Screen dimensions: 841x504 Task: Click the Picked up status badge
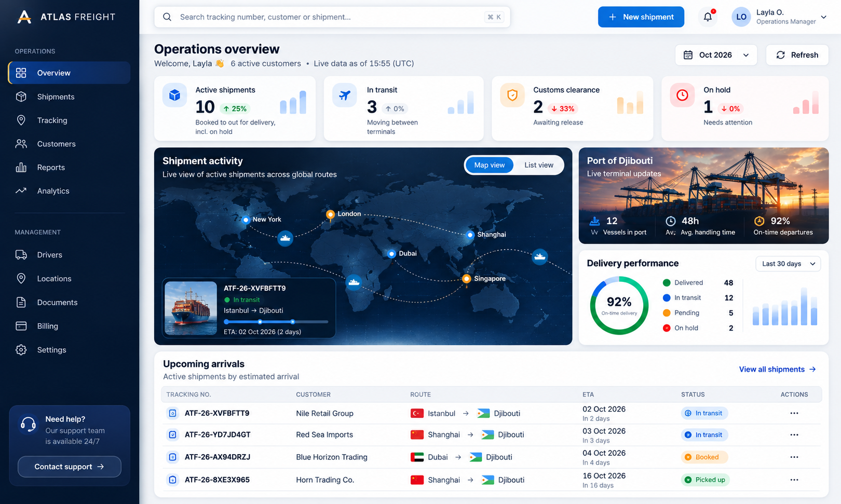click(x=705, y=480)
